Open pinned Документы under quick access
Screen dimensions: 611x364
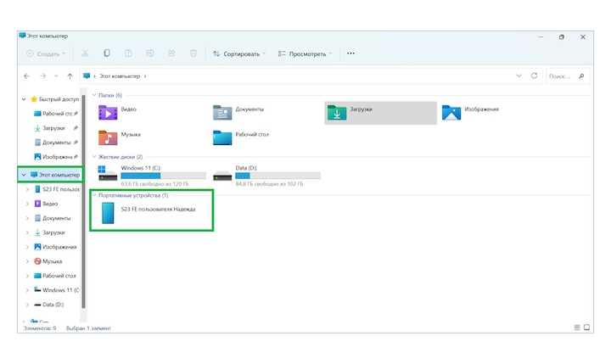tap(56, 143)
